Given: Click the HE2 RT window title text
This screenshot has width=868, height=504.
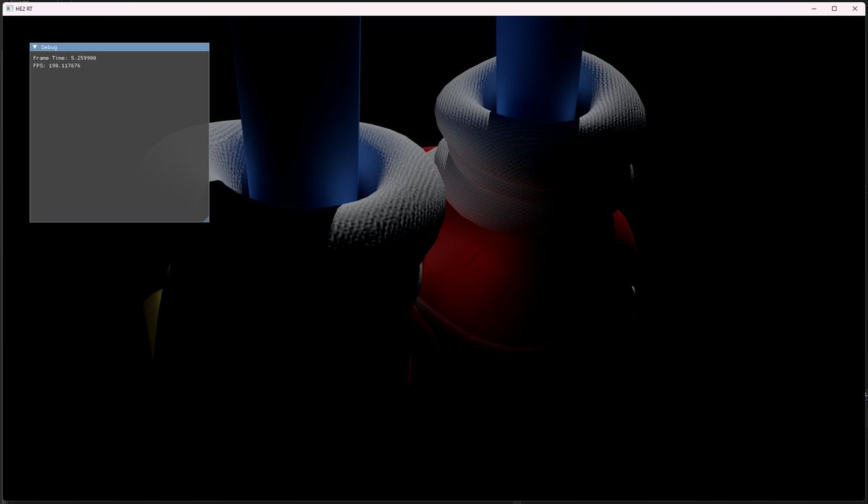Looking at the screenshot, I should (24, 9).
